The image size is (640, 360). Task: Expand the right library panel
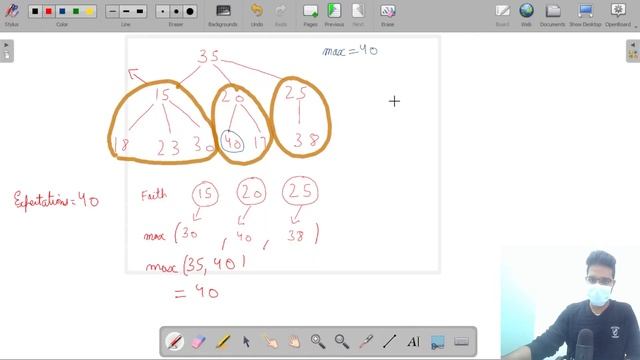point(633,51)
